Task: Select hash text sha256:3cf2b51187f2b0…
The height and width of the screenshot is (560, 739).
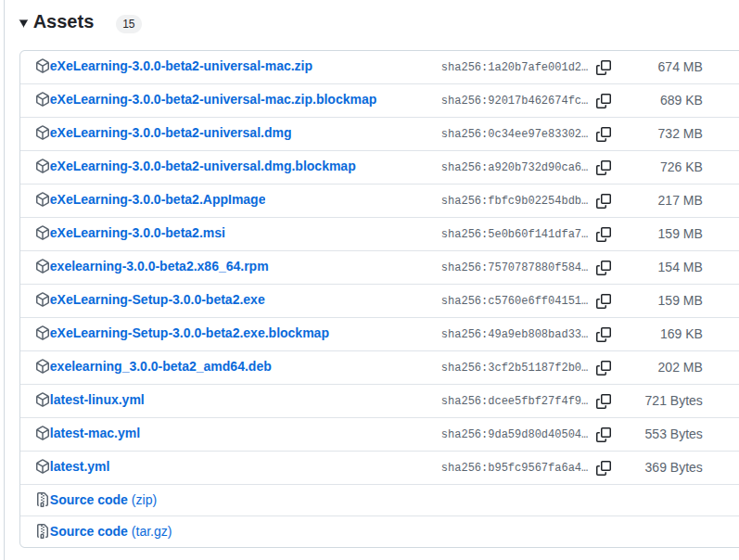Action: pyautogui.click(x=515, y=367)
